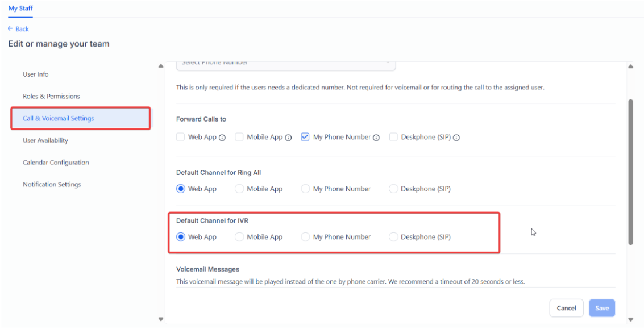Screen dimensions: 644x329
Task: Choose My Phone Number for Ring All
Action: (x=305, y=189)
